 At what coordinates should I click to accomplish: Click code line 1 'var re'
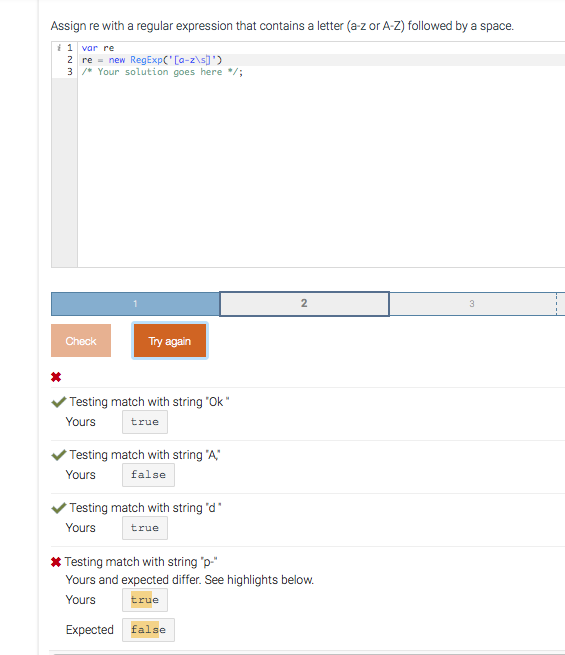click(x=98, y=48)
